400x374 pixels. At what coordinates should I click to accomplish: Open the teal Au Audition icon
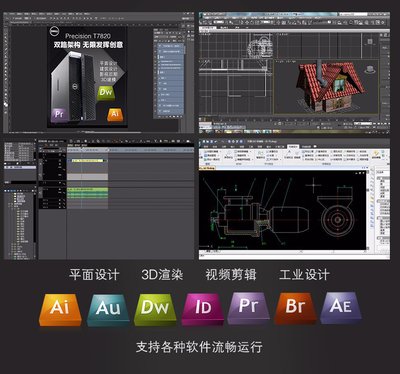[108, 309]
